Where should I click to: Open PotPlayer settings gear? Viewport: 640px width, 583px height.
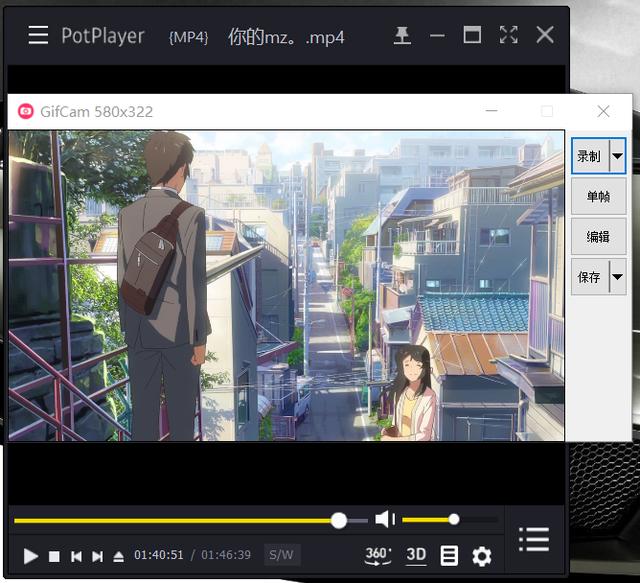482,556
